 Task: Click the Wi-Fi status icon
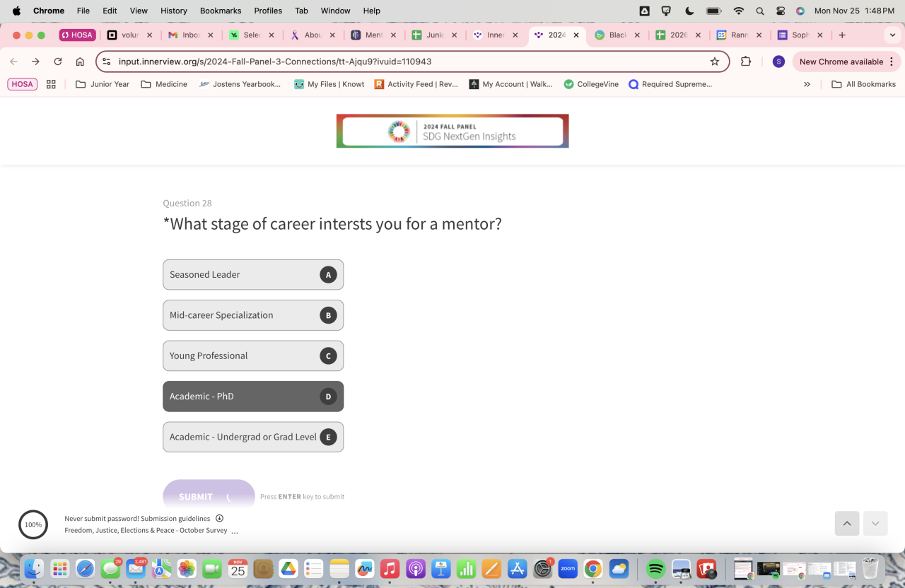[739, 11]
